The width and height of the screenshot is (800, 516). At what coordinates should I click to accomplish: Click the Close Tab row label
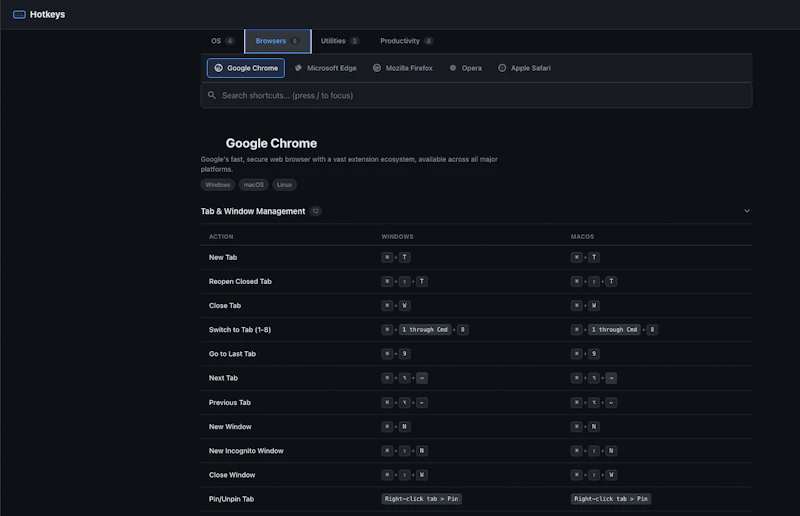pos(225,306)
